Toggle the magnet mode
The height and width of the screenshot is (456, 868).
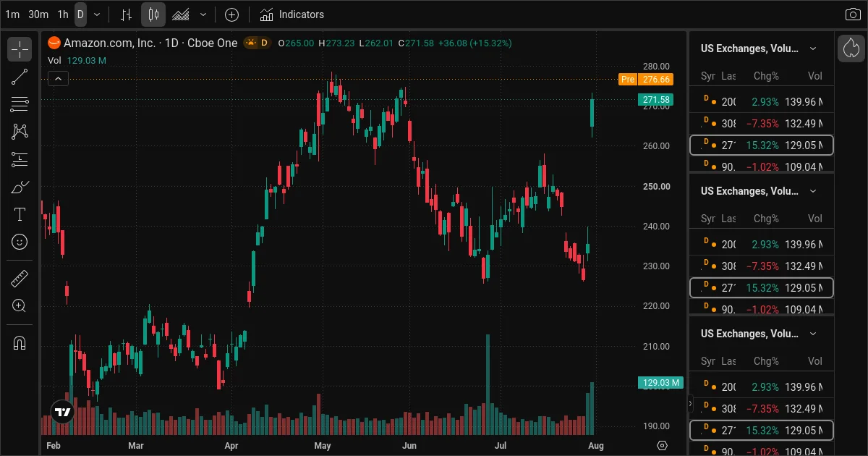point(20,343)
